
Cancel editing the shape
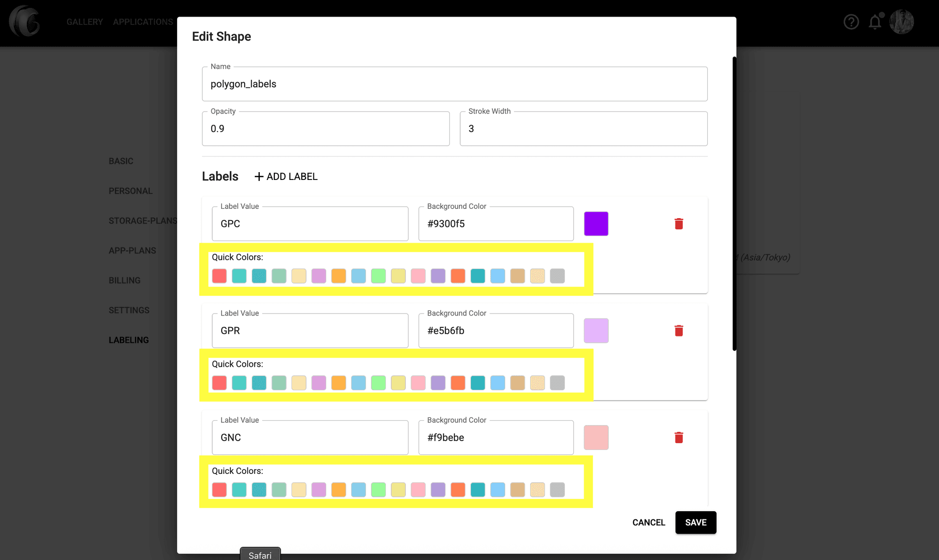[x=648, y=522]
